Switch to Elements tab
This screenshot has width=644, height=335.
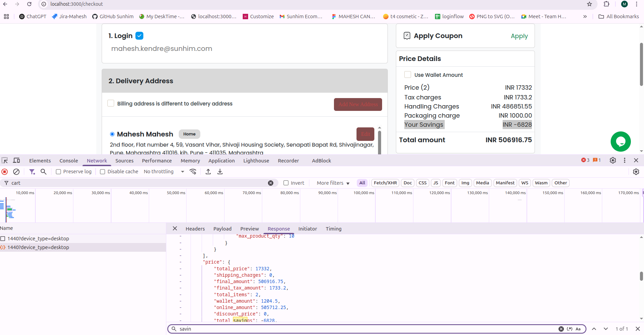[40, 161]
